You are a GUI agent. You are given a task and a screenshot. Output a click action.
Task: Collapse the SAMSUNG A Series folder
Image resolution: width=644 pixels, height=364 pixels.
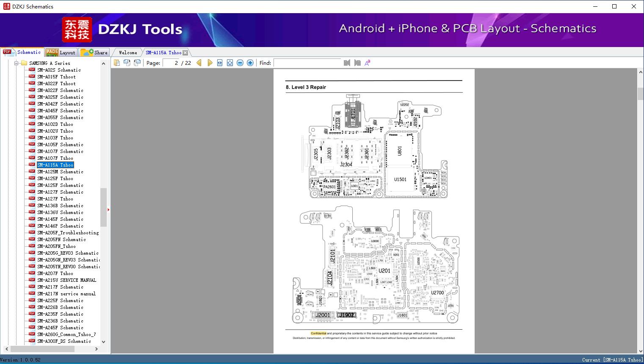tap(17, 63)
